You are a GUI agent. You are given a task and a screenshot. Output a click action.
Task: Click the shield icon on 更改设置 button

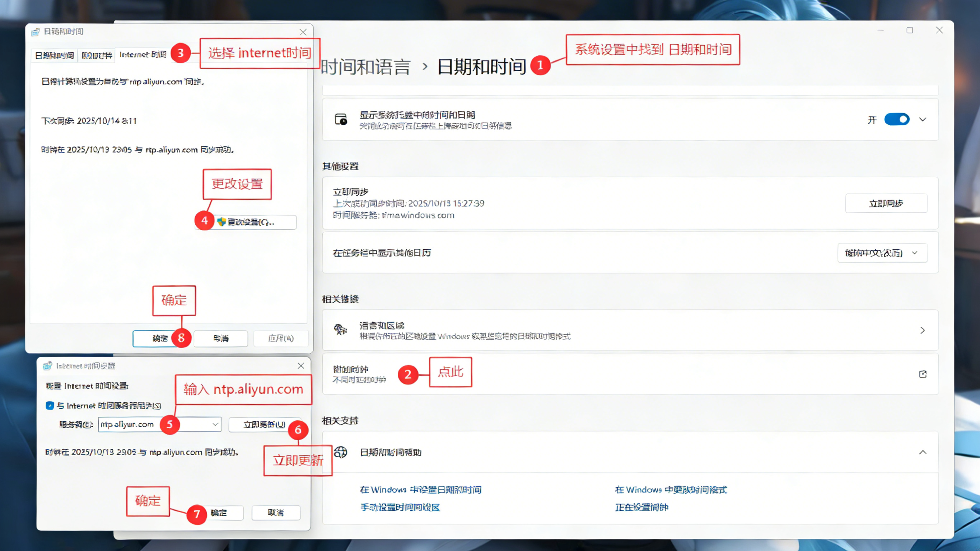click(x=221, y=222)
